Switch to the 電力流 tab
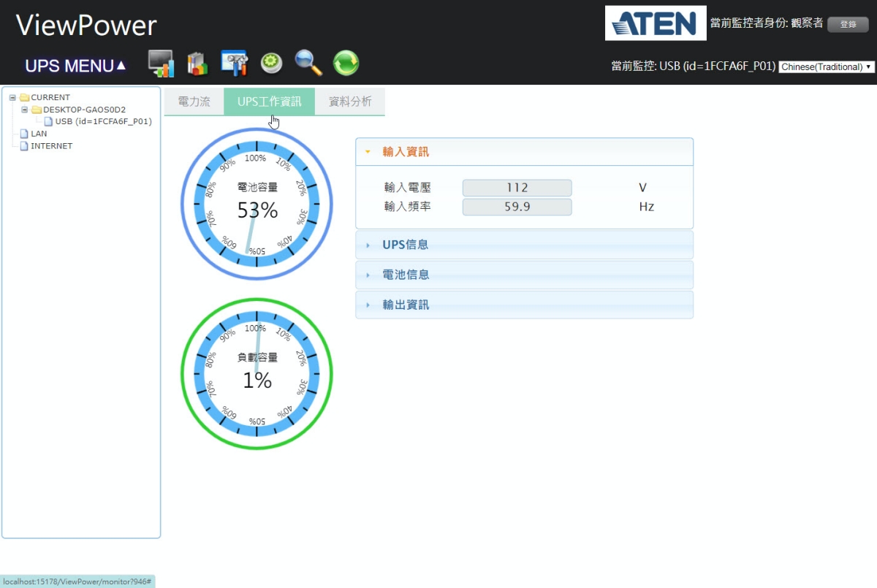This screenshot has width=877, height=588. 194,102
